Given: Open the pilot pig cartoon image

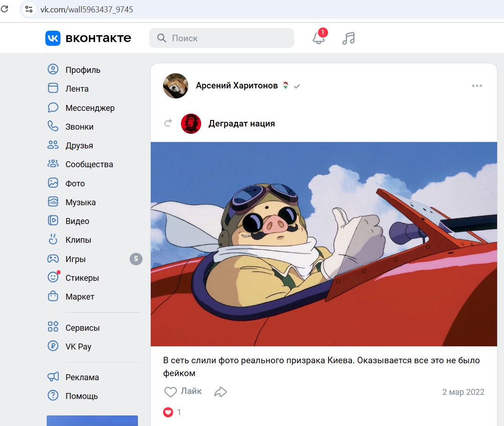Looking at the screenshot, I should (323, 244).
